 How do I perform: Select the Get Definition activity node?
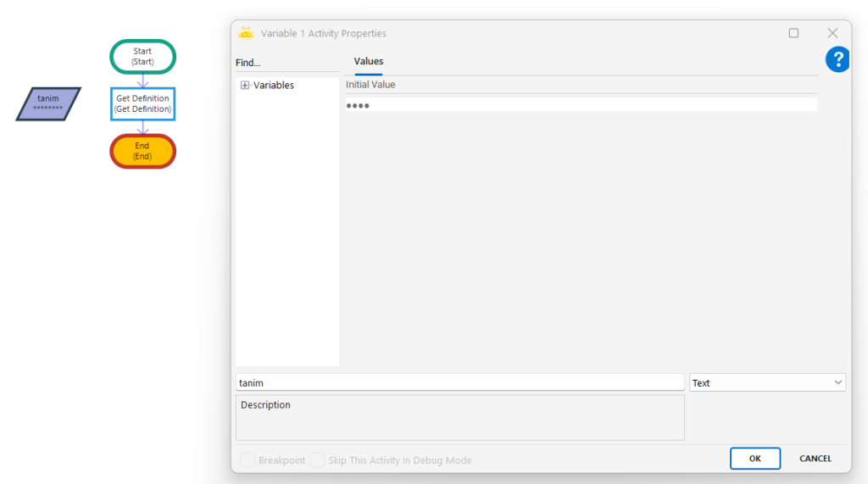[142, 103]
